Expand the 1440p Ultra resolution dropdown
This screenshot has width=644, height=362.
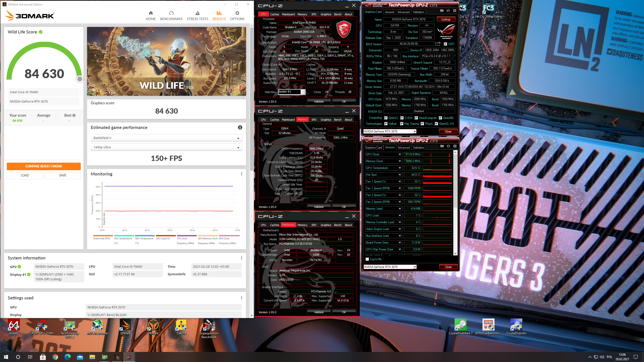[x=166, y=147]
